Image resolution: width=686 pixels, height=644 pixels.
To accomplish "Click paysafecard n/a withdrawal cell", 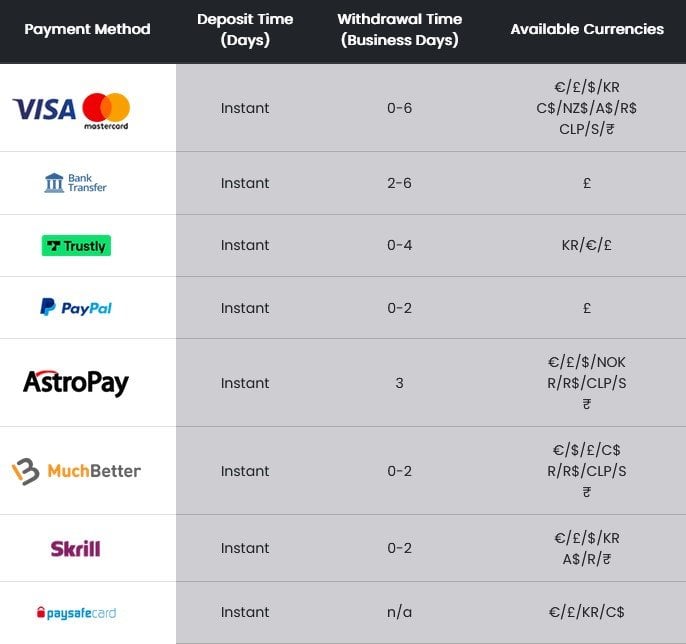I will [399, 612].
